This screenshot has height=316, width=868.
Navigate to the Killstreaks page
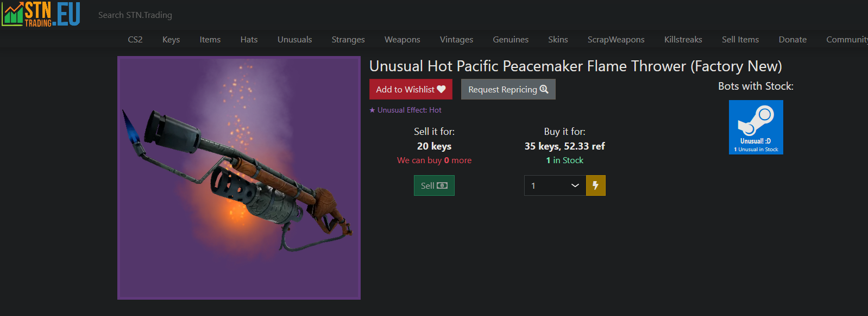click(683, 40)
